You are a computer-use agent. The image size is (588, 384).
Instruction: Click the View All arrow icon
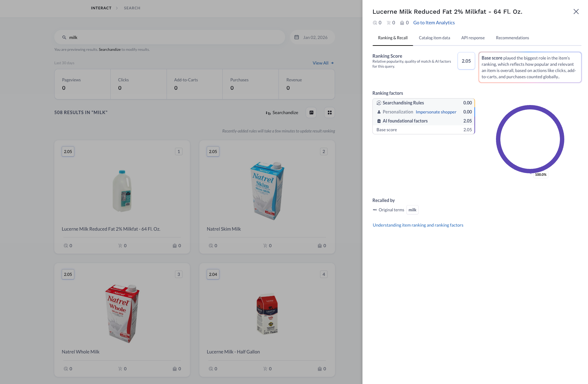point(332,63)
